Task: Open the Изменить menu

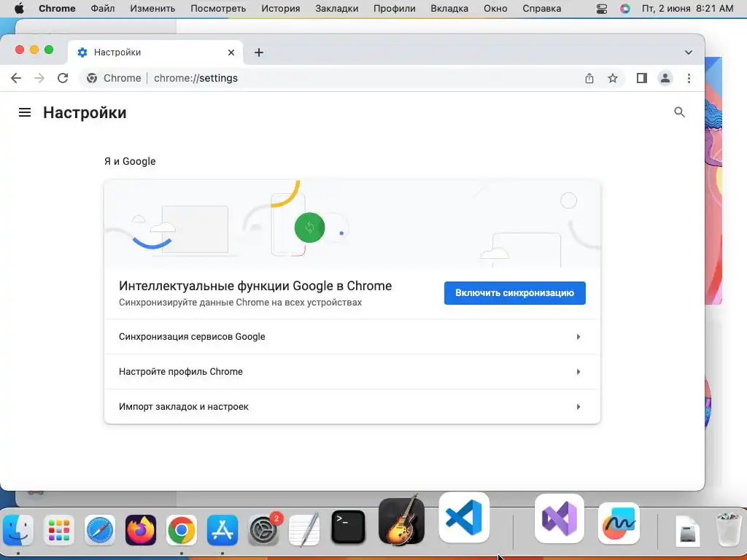Action: [152, 9]
